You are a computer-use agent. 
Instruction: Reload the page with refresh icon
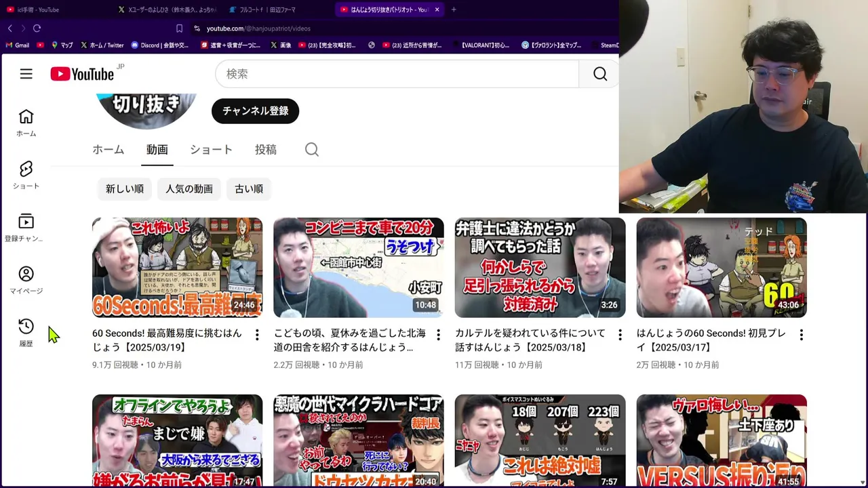pyautogui.click(x=37, y=28)
